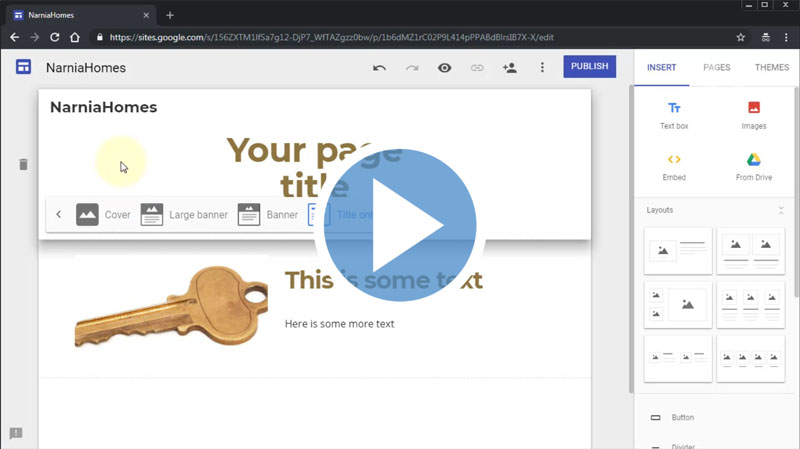Collapse the Layouts section

tap(781, 210)
